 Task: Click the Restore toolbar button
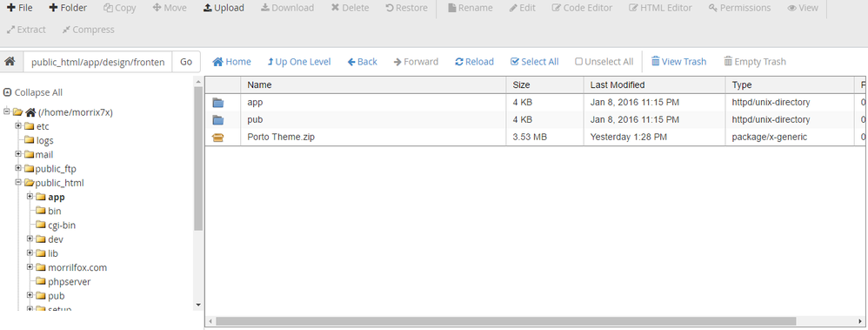(x=406, y=8)
